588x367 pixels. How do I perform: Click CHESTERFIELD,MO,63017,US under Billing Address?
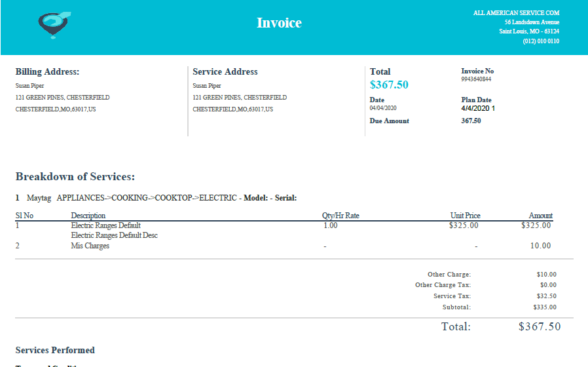click(x=56, y=109)
